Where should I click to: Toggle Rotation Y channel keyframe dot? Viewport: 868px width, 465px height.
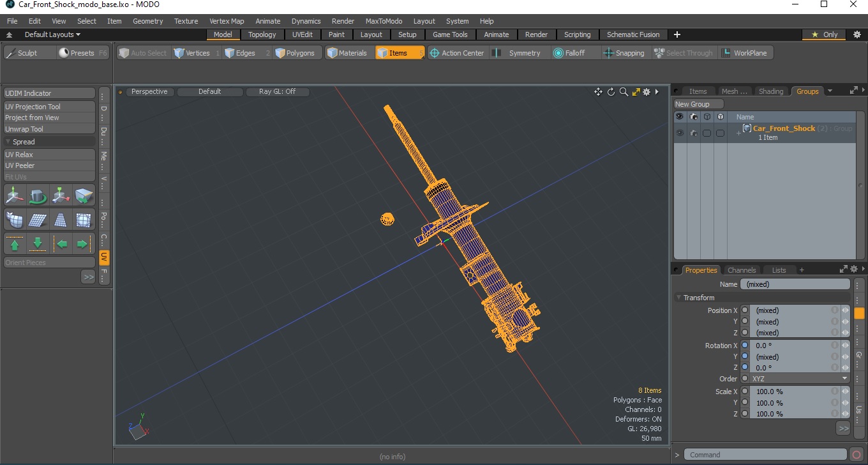point(745,356)
